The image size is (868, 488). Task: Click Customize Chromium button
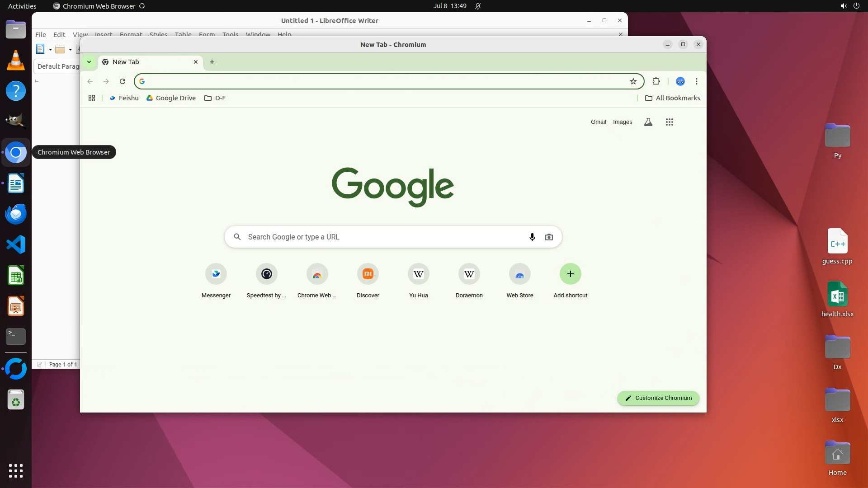click(658, 398)
